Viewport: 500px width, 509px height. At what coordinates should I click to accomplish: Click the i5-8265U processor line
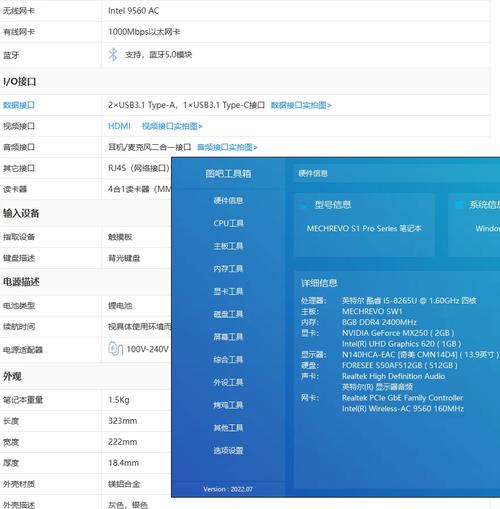pyautogui.click(x=409, y=301)
